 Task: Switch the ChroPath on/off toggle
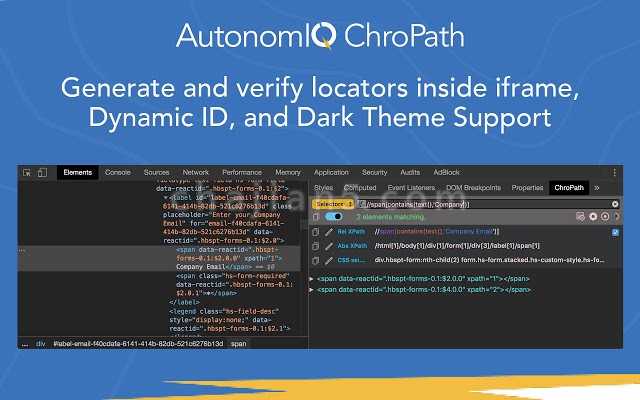click(334, 216)
